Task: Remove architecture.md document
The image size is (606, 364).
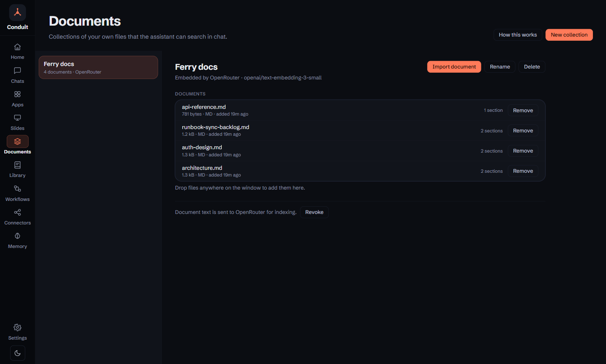Action: [x=523, y=171]
